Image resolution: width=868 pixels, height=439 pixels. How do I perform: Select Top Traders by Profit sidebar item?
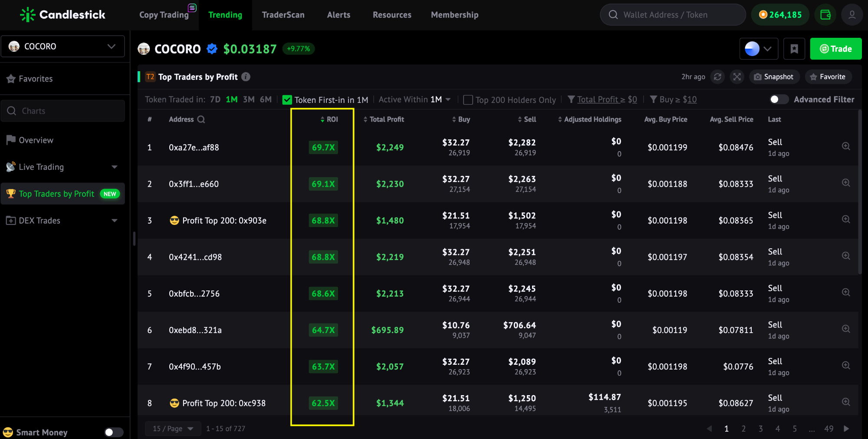click(x=63, y=194)
